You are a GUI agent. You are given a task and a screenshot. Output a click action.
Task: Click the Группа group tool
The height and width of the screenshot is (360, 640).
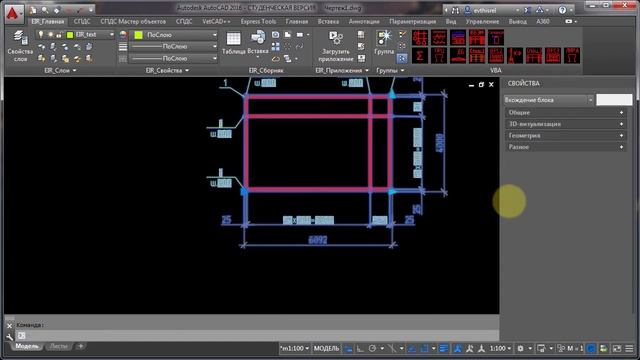coord(384,43)
